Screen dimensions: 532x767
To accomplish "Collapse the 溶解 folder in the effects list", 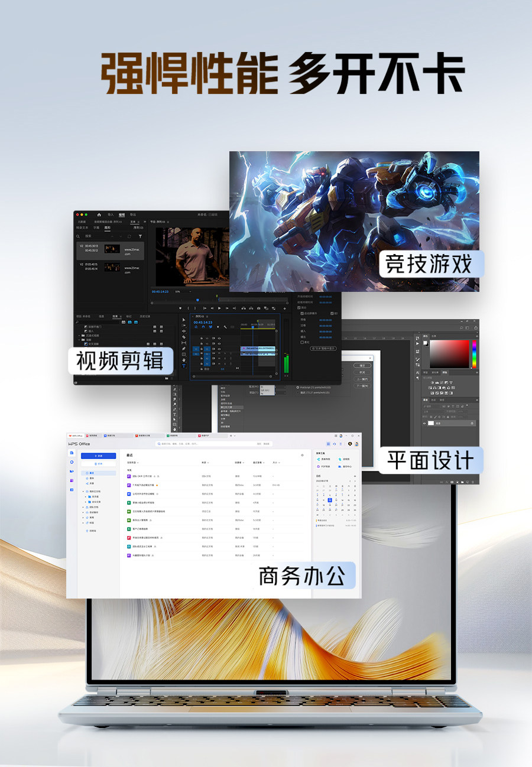I will click(x=79, y=340).
